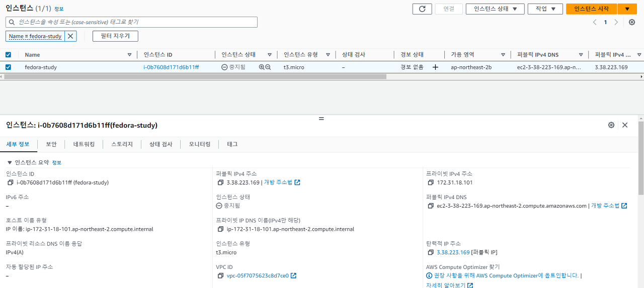Viewport: 644px width, 288px height.
Task: Click the Compute Optimizer opt-in link
Action: coord(506,275)
